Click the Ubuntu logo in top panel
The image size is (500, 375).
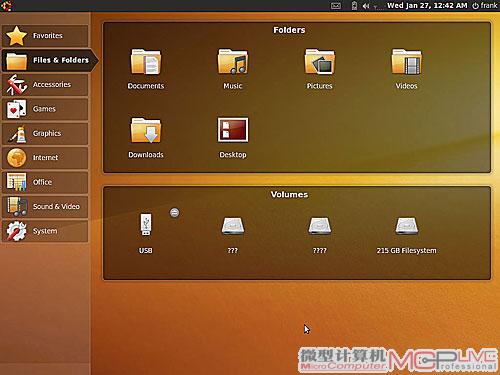click(6, 6)
